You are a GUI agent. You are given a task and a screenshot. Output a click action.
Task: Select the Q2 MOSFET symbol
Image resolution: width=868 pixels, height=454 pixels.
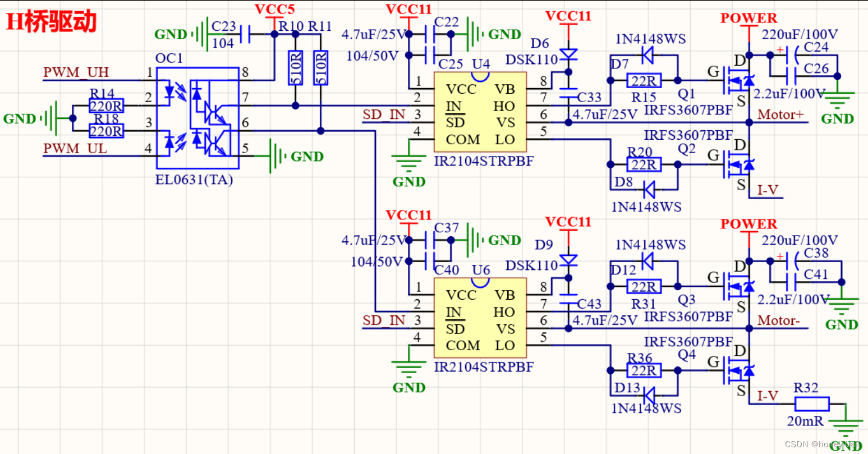[x=738, y=164]
